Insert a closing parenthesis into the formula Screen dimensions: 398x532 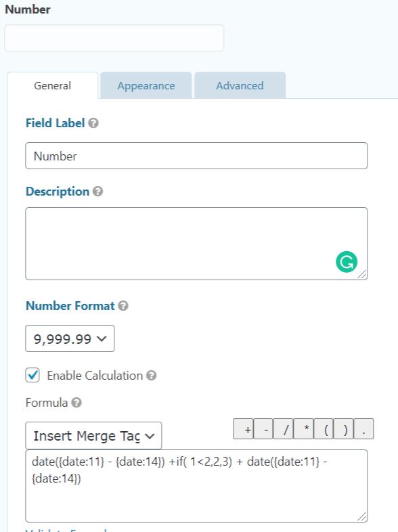343,429
